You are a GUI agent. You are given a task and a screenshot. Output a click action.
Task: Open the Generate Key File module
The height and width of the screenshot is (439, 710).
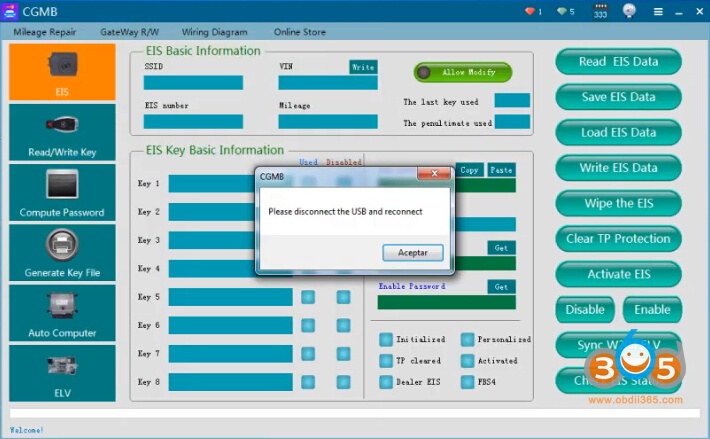pyautogui.click(x=62, y=253)
